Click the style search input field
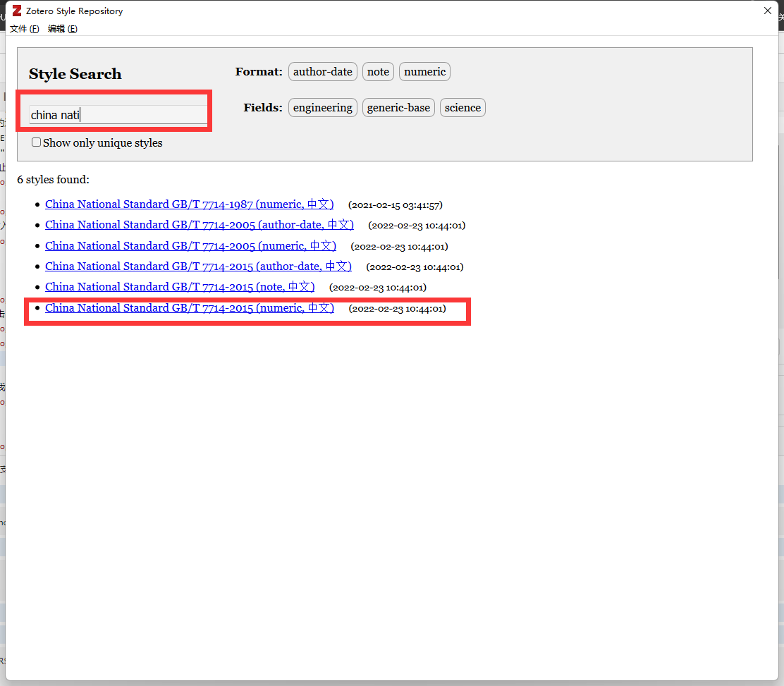The height and width of the screenshot is (686, 784). coord(118,115)
